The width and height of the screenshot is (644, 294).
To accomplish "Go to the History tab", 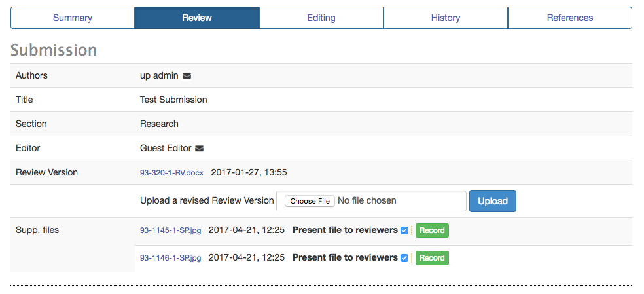I will tap(446, 18).
